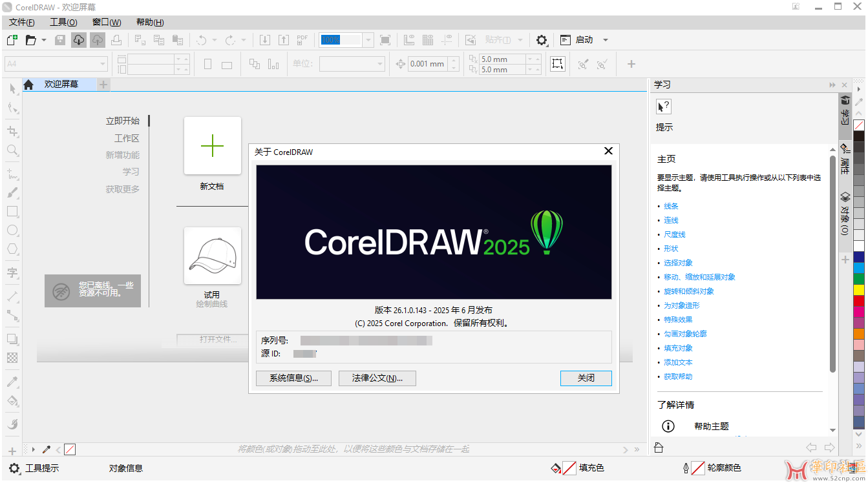
Task: Click the Save disk icon
Action: (x=60, y=40)
